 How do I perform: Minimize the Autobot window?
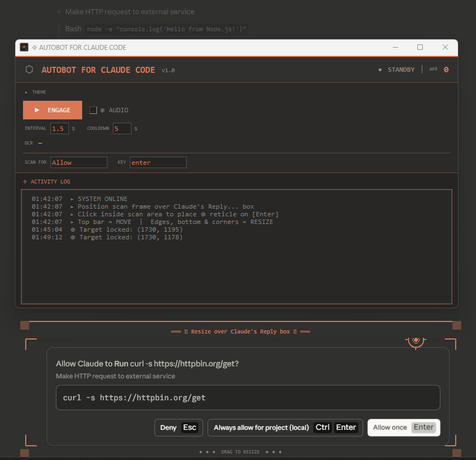(395, 47)
